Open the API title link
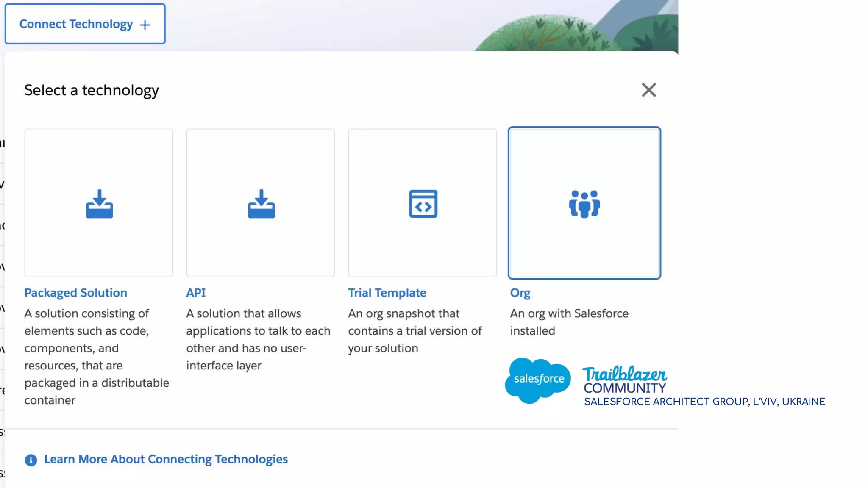868x488 pixels. (196, 293)
